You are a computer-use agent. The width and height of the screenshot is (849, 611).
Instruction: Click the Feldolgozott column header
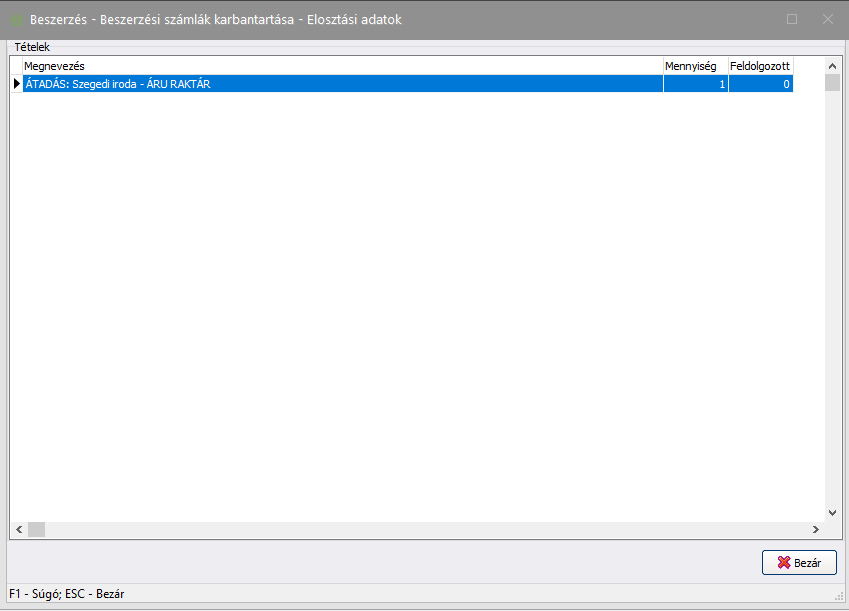coord(760,66)
